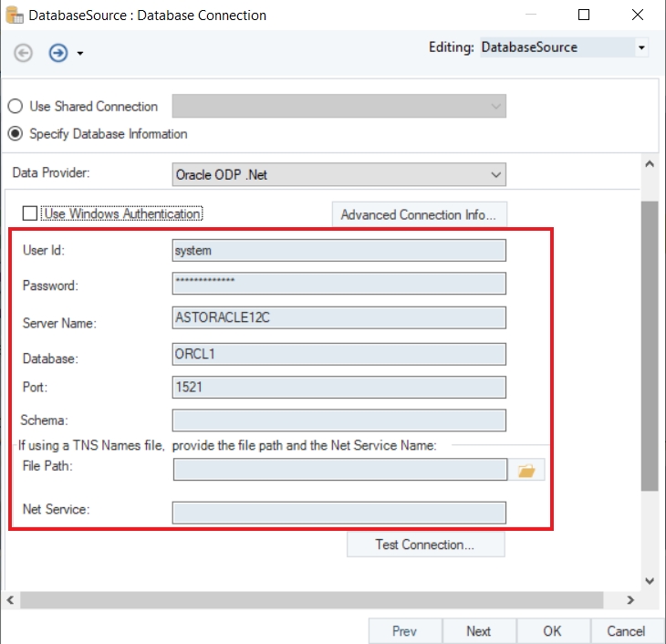The height and width of the screenshot is (644, 666).
Task: Click the Test Connection button
Action: (x=425, y=545)
